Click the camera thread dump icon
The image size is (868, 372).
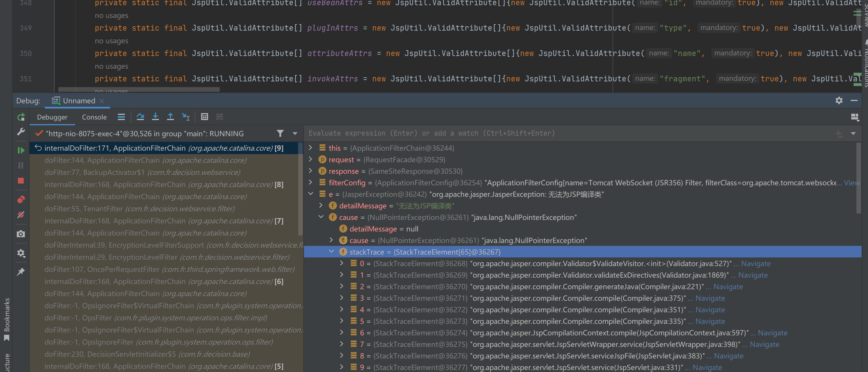(x=21, y=234)
